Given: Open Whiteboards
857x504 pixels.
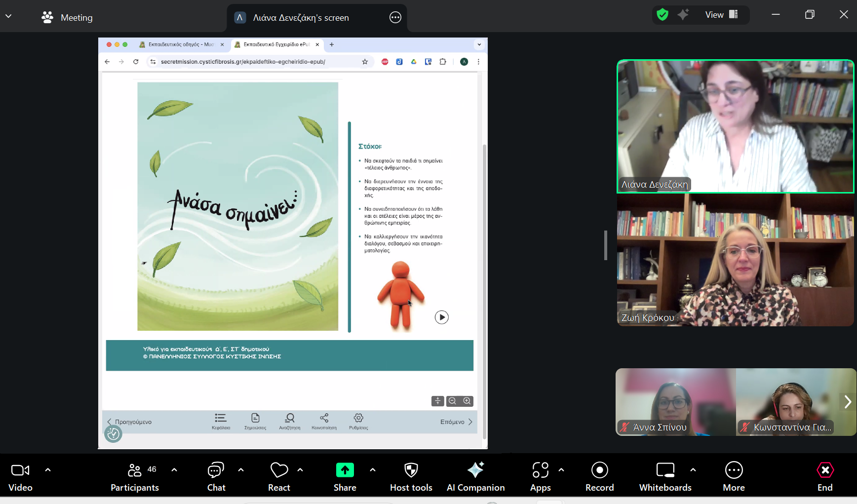Looking at the screenshot, I should click(x=665, y=476).
